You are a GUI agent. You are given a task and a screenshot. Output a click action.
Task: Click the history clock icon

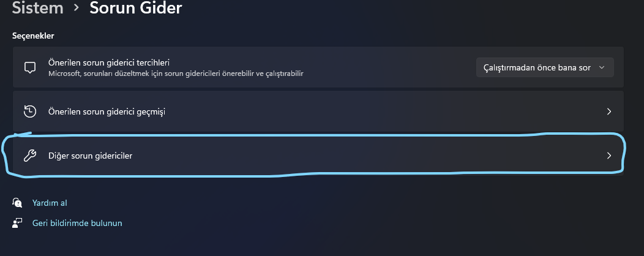pyautogui.click(x=30, y=111)
